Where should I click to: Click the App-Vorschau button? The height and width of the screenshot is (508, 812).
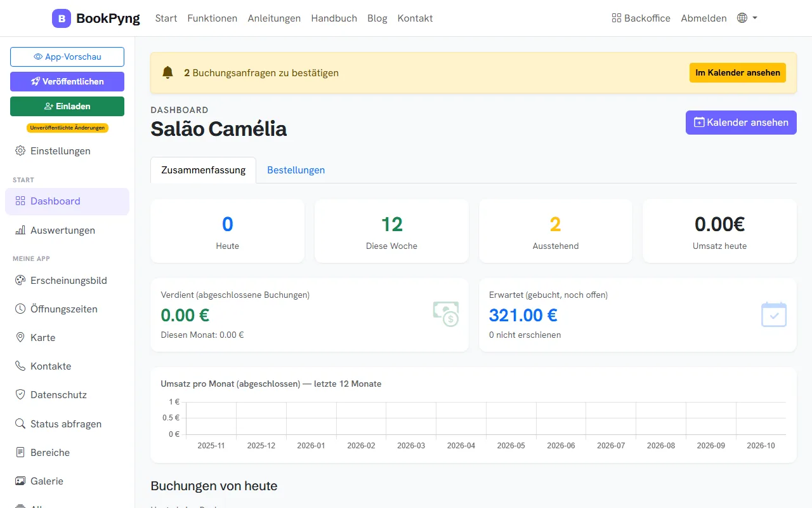coord(67,57)
